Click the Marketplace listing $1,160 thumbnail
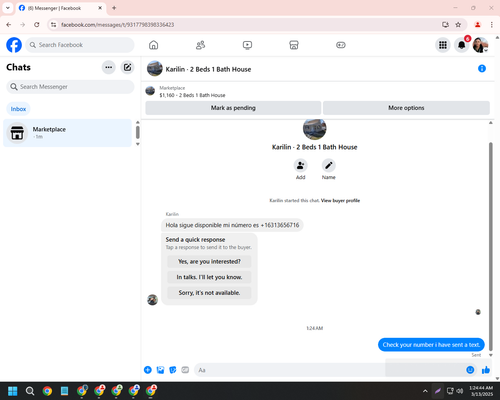This screenshot has width=500, height=400. pos(150,91)
